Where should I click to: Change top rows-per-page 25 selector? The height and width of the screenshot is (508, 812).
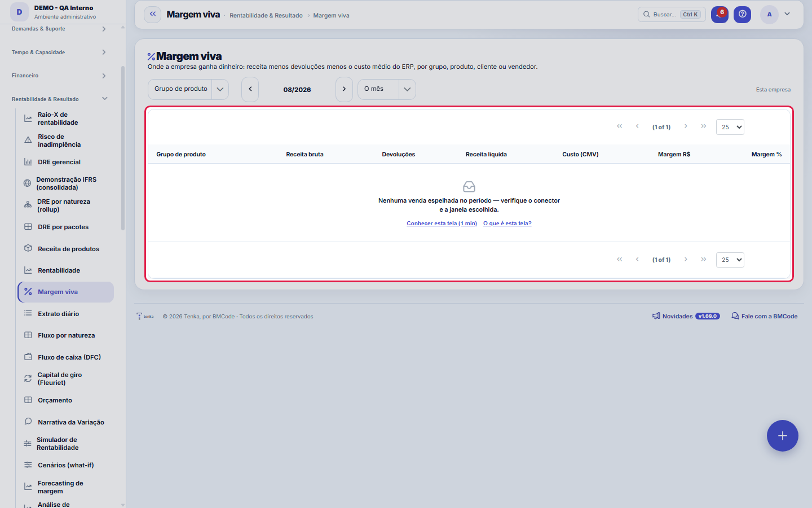[730, 127]
